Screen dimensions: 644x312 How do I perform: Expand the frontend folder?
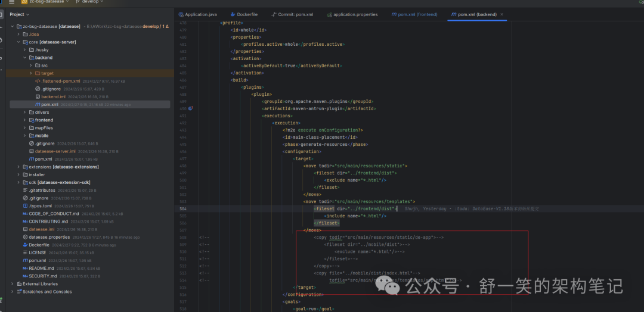click(24, 120)
